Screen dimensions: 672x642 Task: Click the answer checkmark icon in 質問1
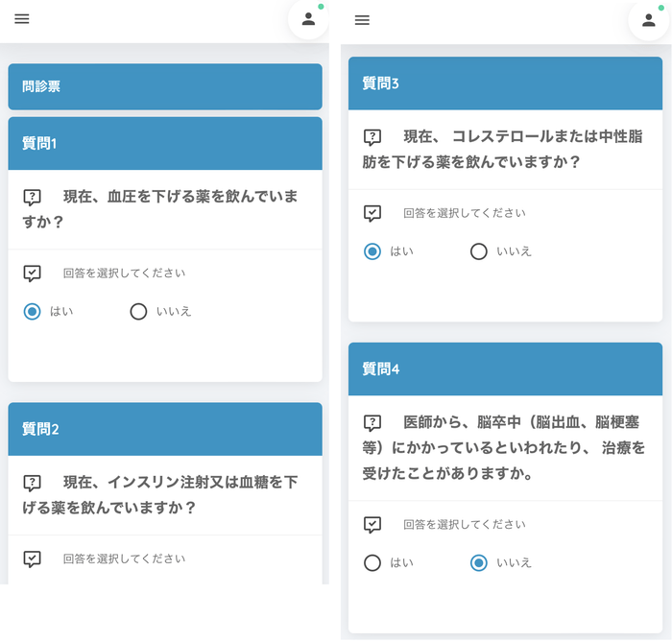point(32,273)
